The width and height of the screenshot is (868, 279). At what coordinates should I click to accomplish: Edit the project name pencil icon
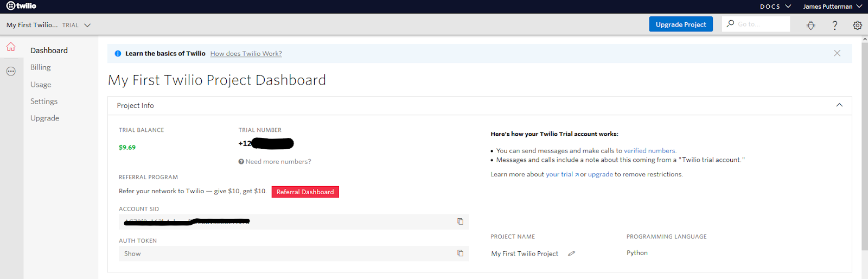point(571,253)
